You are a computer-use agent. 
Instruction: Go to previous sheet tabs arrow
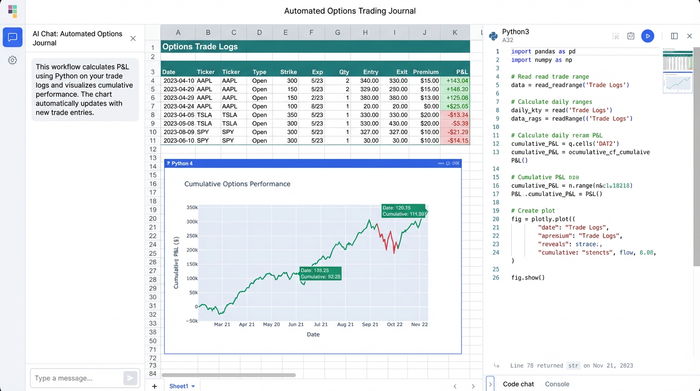coord(455,386)
